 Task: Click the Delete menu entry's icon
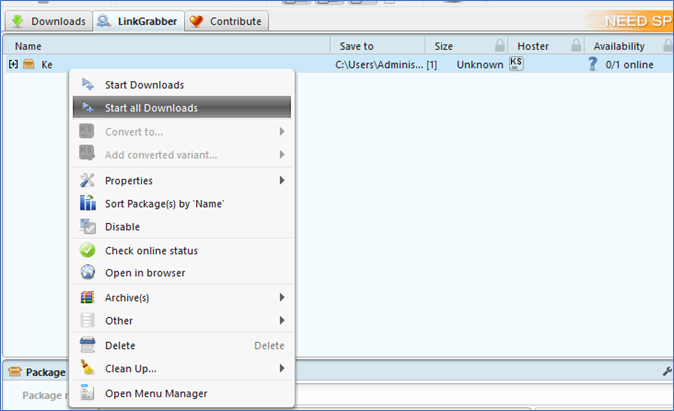(87, 345)
